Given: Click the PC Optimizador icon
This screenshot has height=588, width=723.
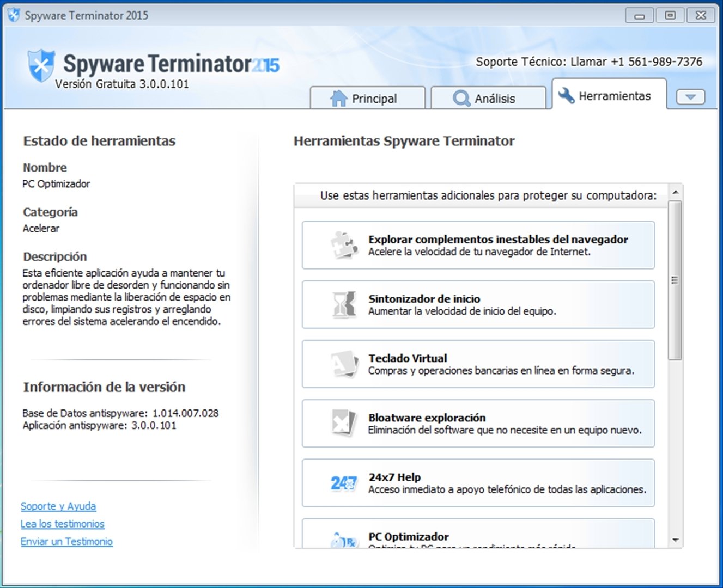Looking at the screenshot, I should (x=344, y=540).
